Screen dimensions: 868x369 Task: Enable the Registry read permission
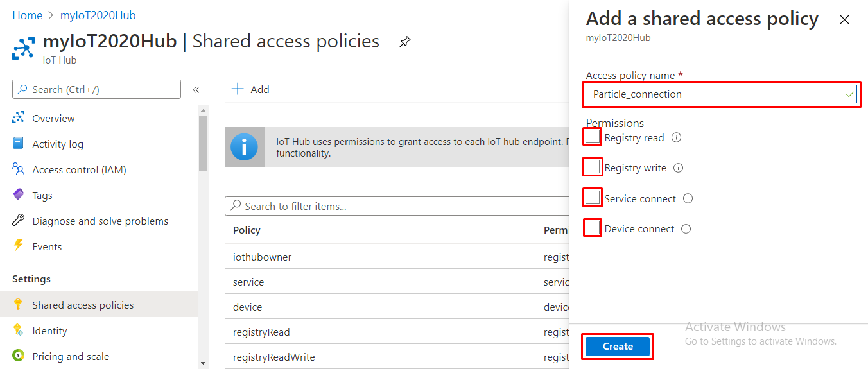click(593, 137)
